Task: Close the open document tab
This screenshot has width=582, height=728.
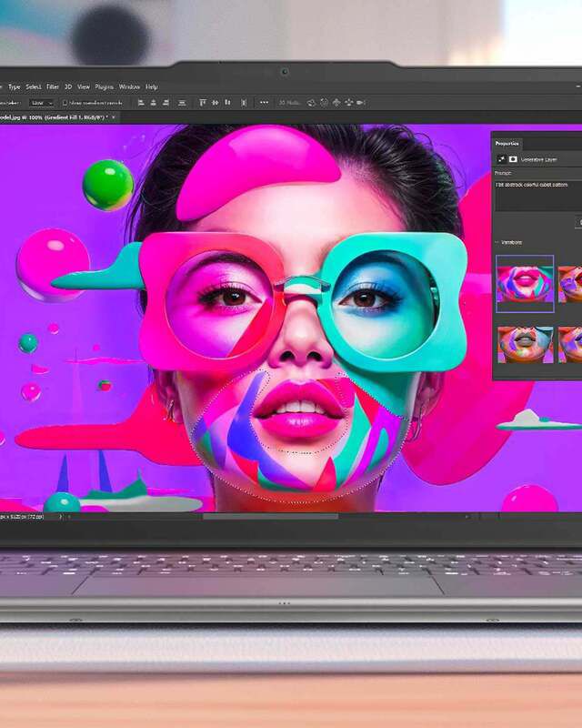Action: tap(114, 117)
